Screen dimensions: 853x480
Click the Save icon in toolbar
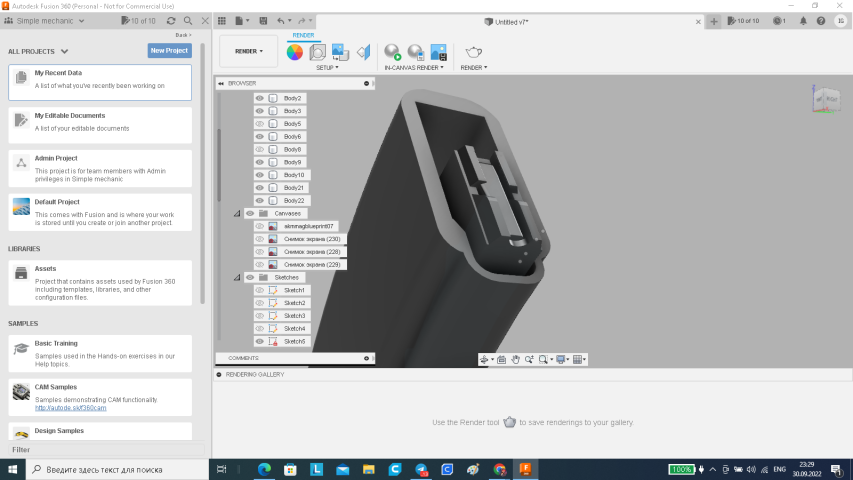point(263,21)
